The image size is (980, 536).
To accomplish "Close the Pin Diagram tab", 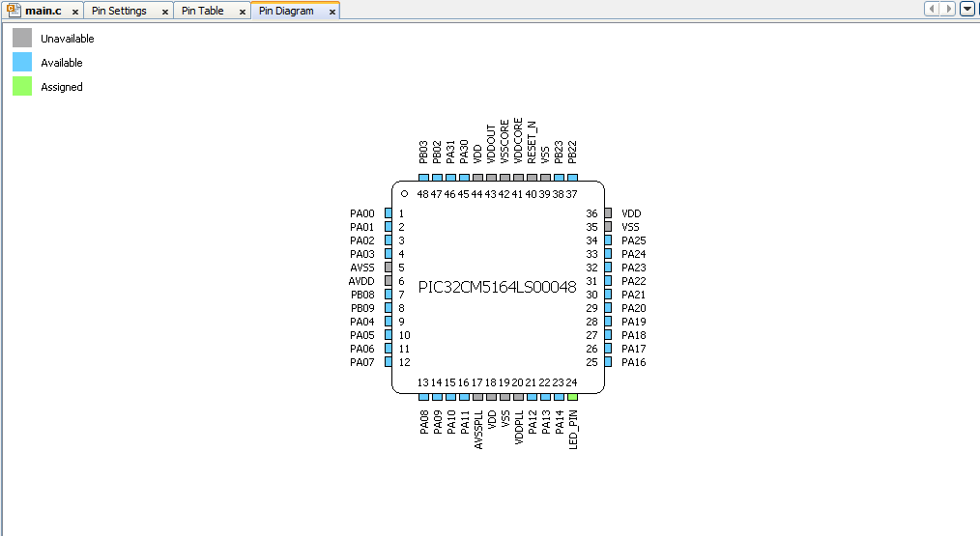I will [332, 12].
